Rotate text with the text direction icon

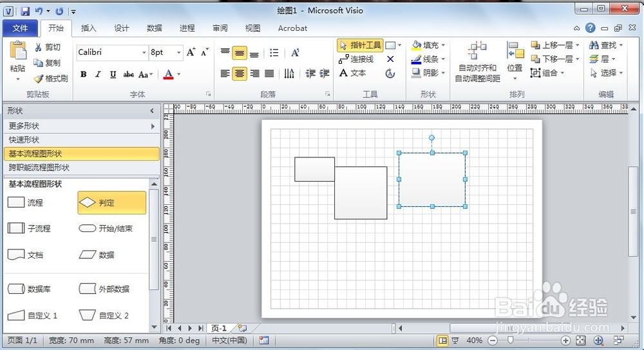289,73
